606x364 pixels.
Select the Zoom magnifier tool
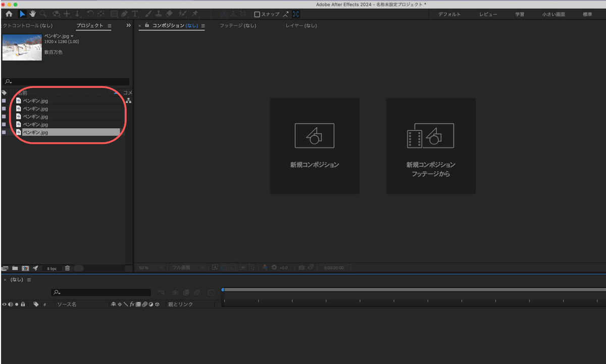(x=43, y=14)
